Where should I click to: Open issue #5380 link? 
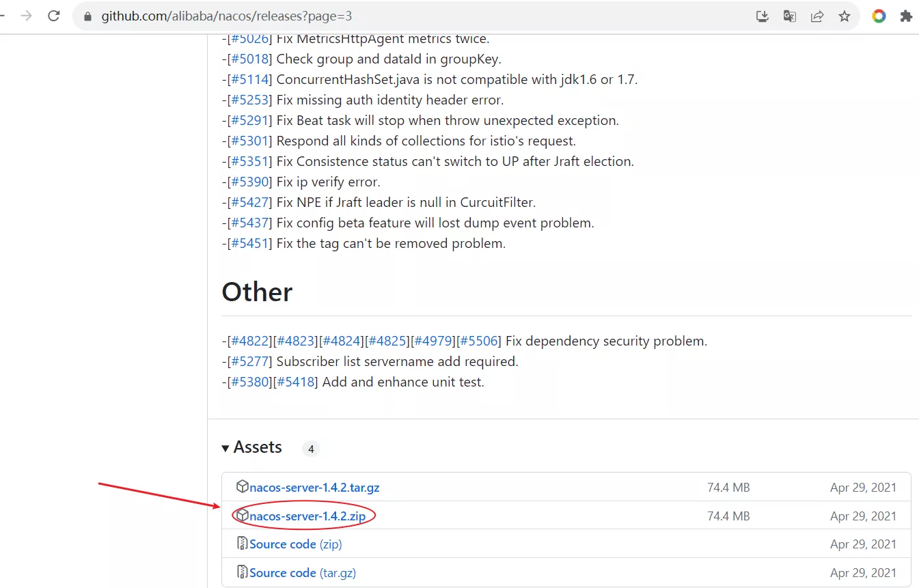(249, 382)
